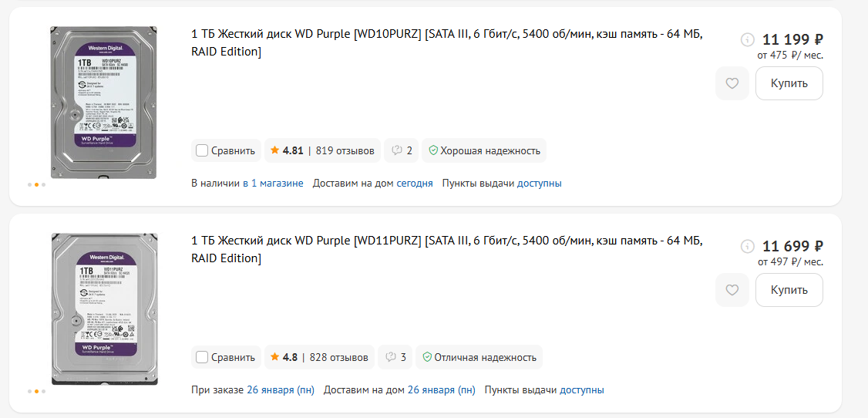Open WD Purple WD10PURZ product title link
868x418 pixels.
tap(446, 43)
